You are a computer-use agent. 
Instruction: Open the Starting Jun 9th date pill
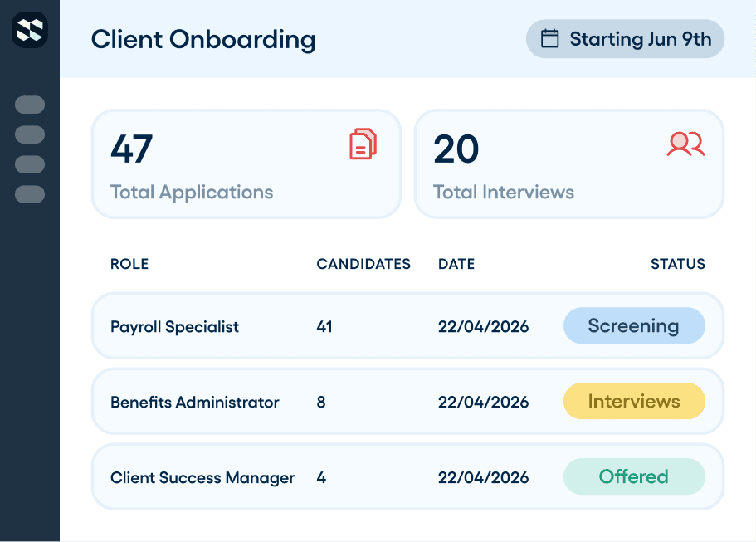626,38
